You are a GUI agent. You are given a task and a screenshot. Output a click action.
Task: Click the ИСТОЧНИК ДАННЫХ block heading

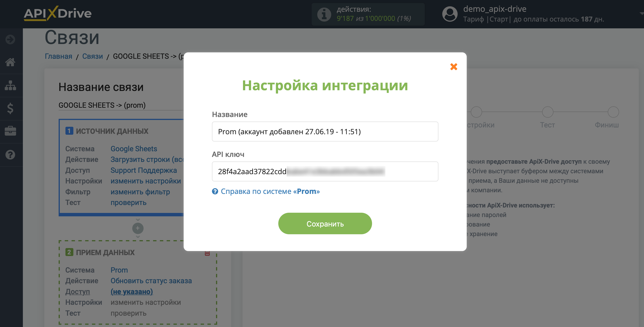click(112, 131)
